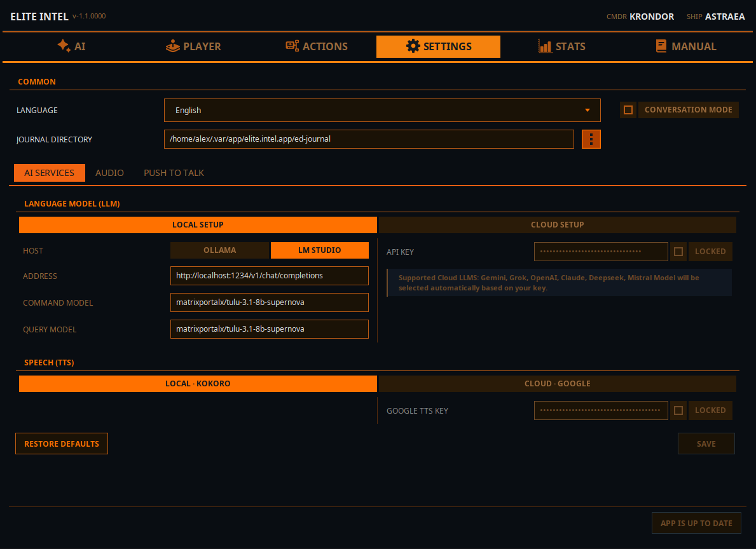The width and height of the screenshot is (756, 549).
Task: Click the Command Model input field
Action: click(x=269, y=302)
